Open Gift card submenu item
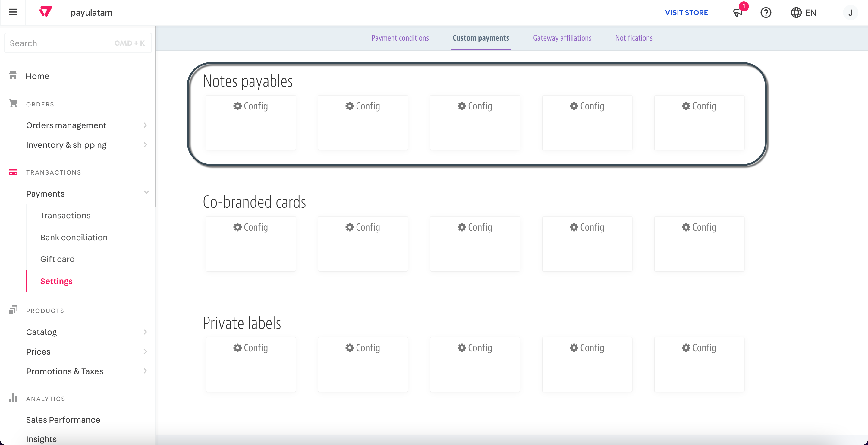The image size is (868, 445). tap(57, 259)
